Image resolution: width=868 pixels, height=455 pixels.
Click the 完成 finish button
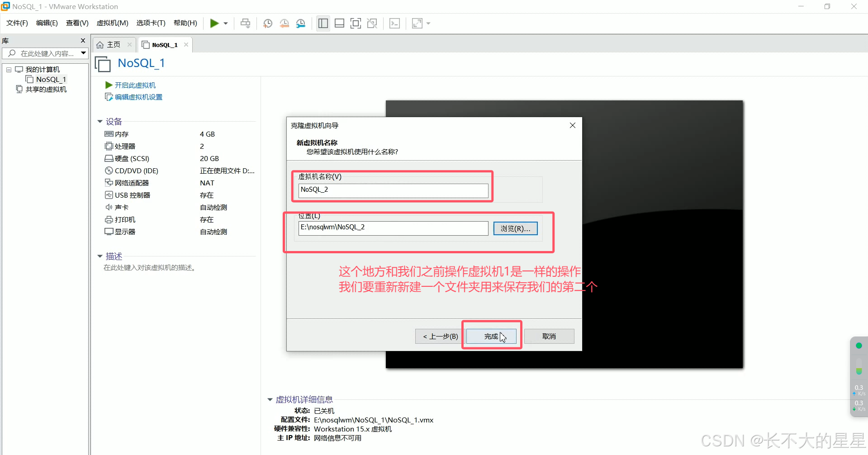click(x=491, y=336)
